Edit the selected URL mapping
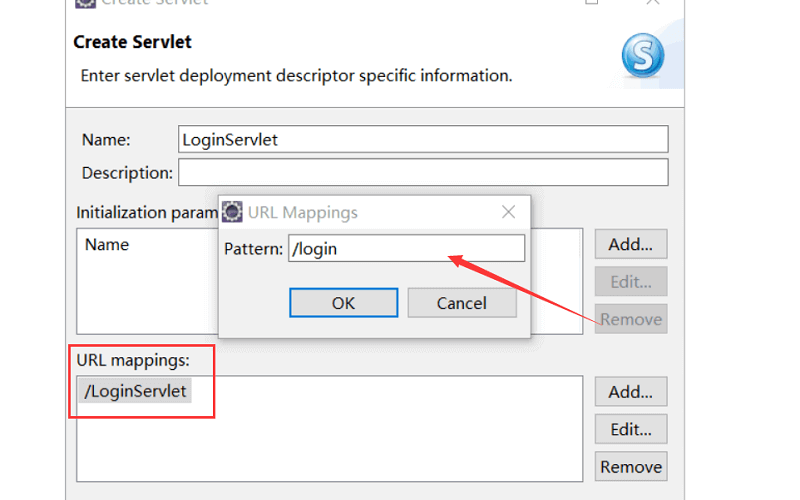This screenshot has width=800, height=500. click(630, 429)
